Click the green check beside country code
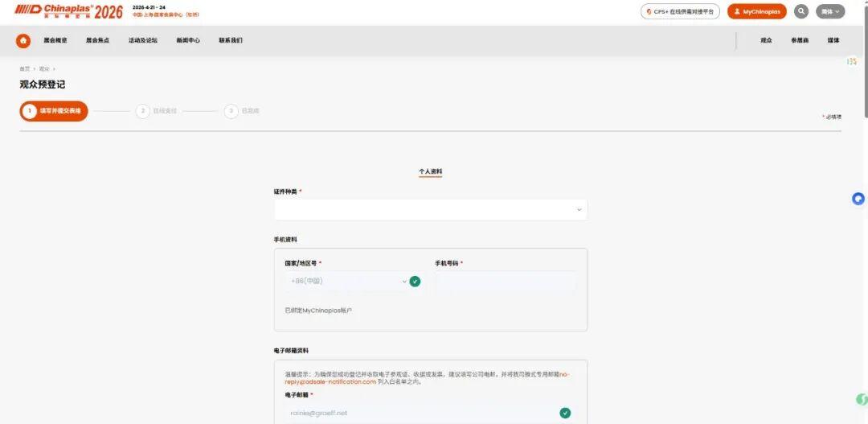This screenshot has width=868, height=424. 415,282
